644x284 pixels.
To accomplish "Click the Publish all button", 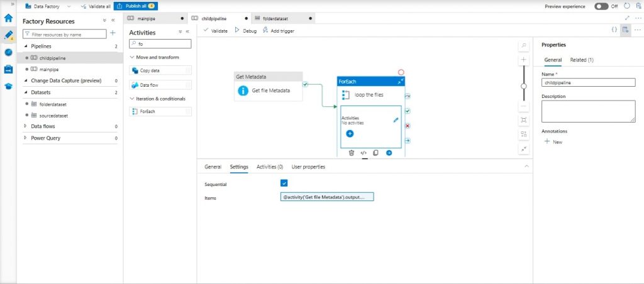I will [x=136, y=6].
